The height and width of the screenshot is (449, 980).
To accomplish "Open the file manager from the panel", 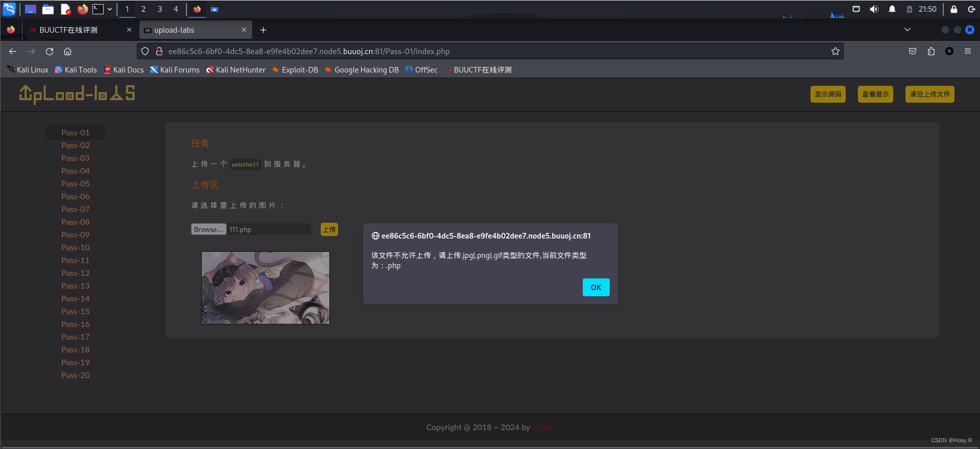I will click(48, 9).
